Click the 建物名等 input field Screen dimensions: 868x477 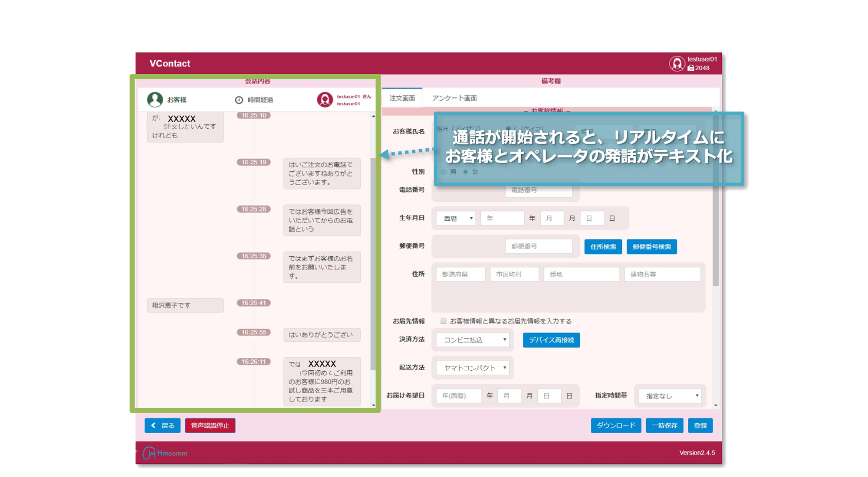tap(662, 274)
